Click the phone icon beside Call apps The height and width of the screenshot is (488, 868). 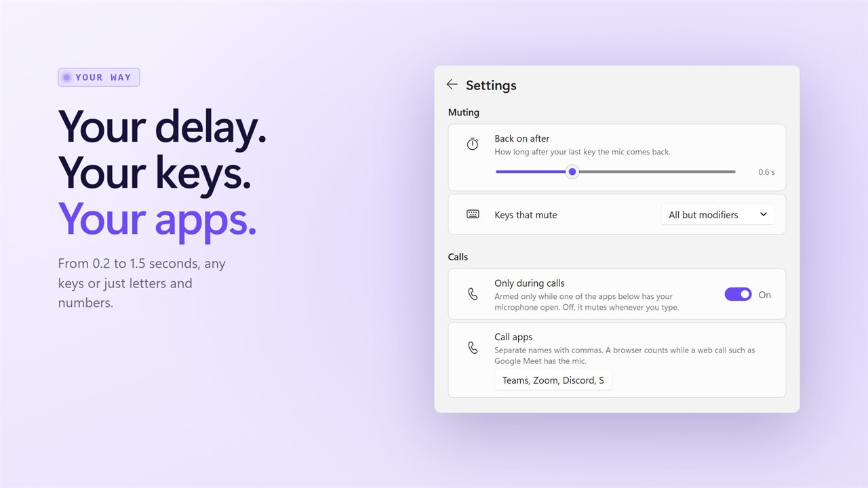pyautogui.click(x=473, y=348)
